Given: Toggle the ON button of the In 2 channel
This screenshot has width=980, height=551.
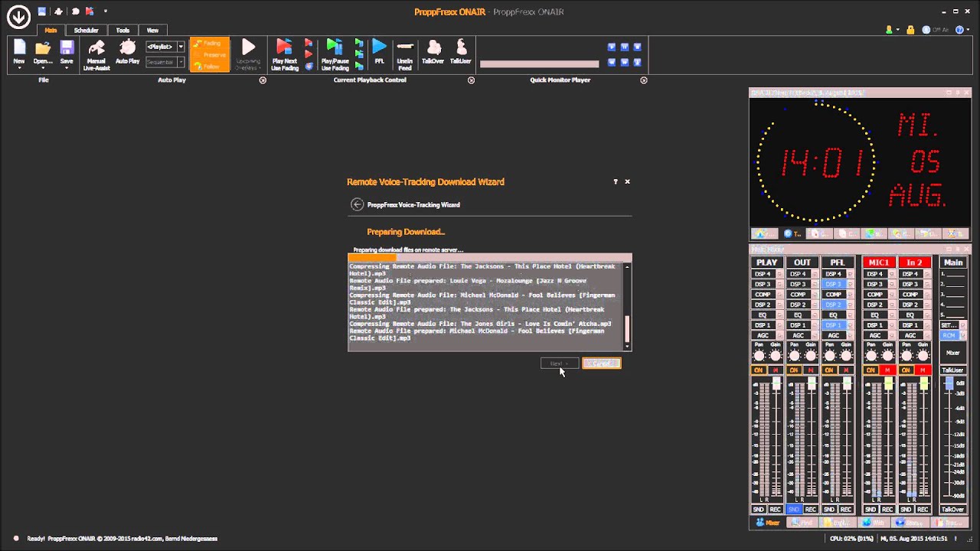Looking at the screenshot, I should 906,370.
